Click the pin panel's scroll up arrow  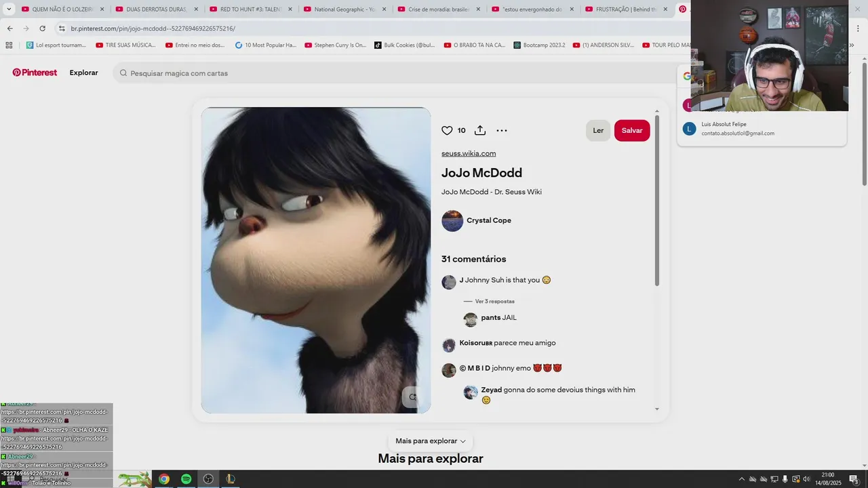[x=656, y=111]
